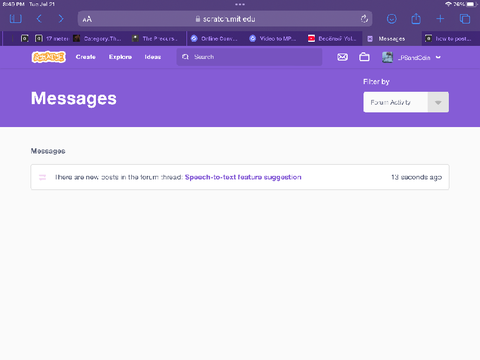Go forward to the next page
Screen dimensions: 480x360
(x=61, y=19)
